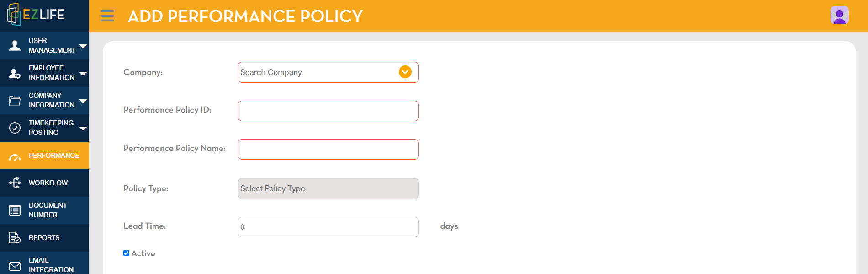The image size is (868, 274).
Task: Click the Lead Time: label
Action: pos(144,226)
